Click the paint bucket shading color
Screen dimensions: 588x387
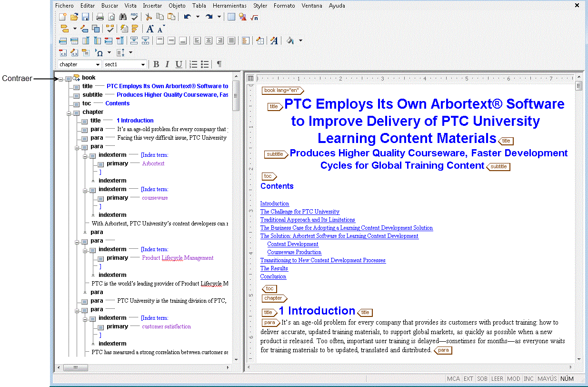coord(290,41)
